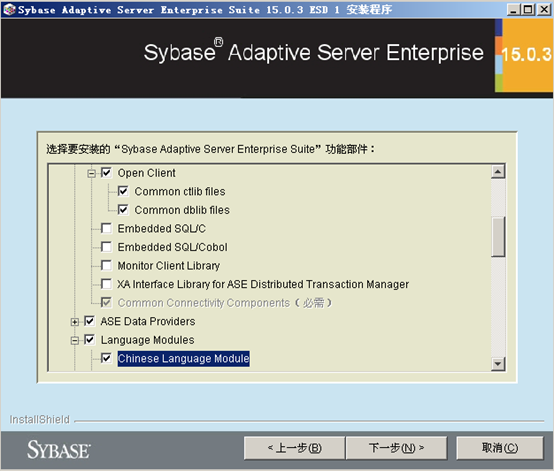Image resolution: width=554 pixels, height=471 pixels.
Task: Maximize the installer window
Action: pyautogui.click(x=528, y=10)
